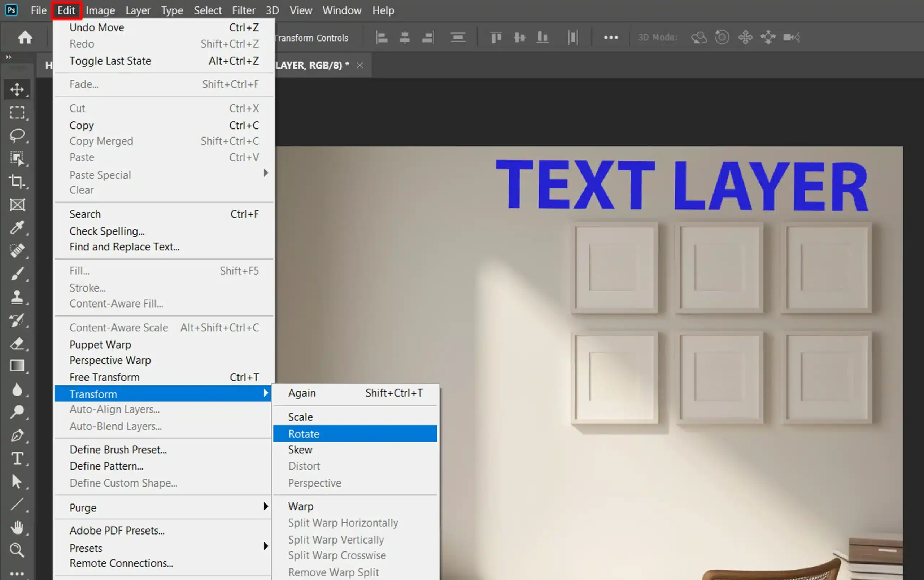Align horizontal centers of layers
Screen dimensions: 924x580
(x=405, y=38)
